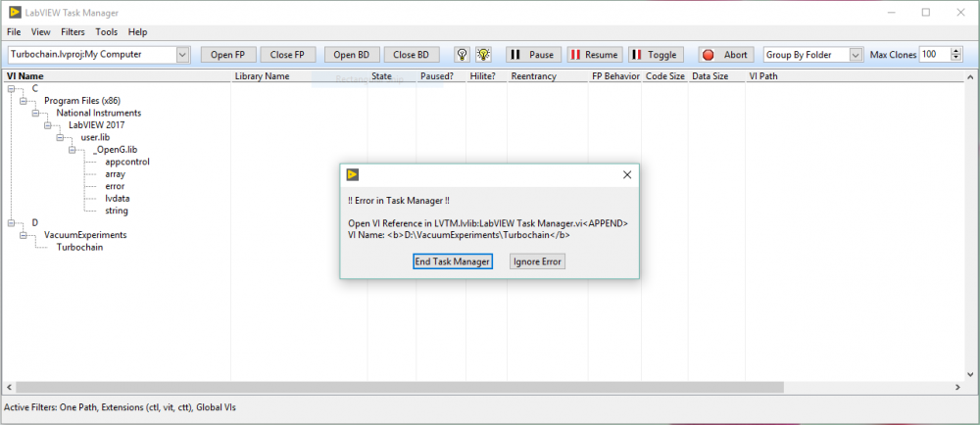980x425 pixels.
Task: Open the Tools menu
Action: (x=107, y=32)
